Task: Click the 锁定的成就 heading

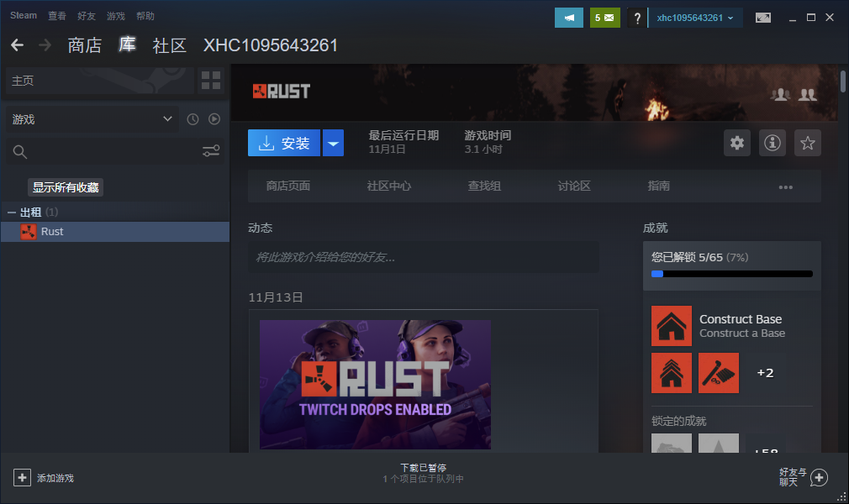Action: pos(679,421)
